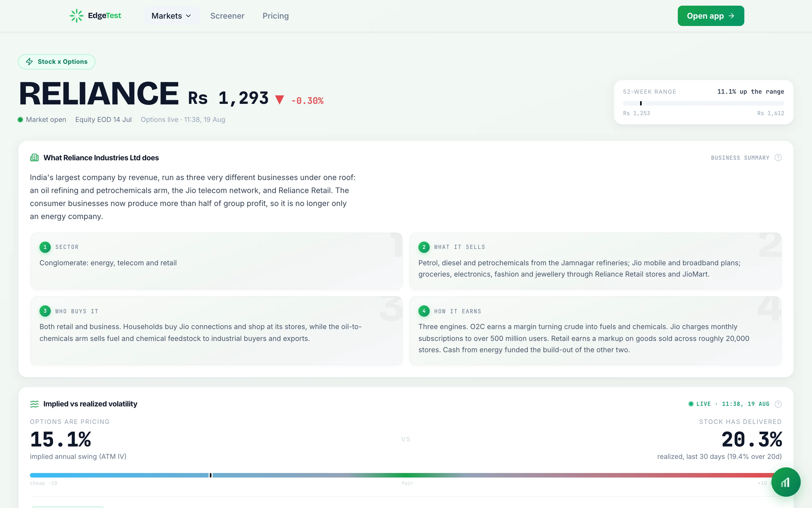Go to the Screener page
Image resolution: width=812 pixels, height=508 pixels.
click(x=227, y=16)
